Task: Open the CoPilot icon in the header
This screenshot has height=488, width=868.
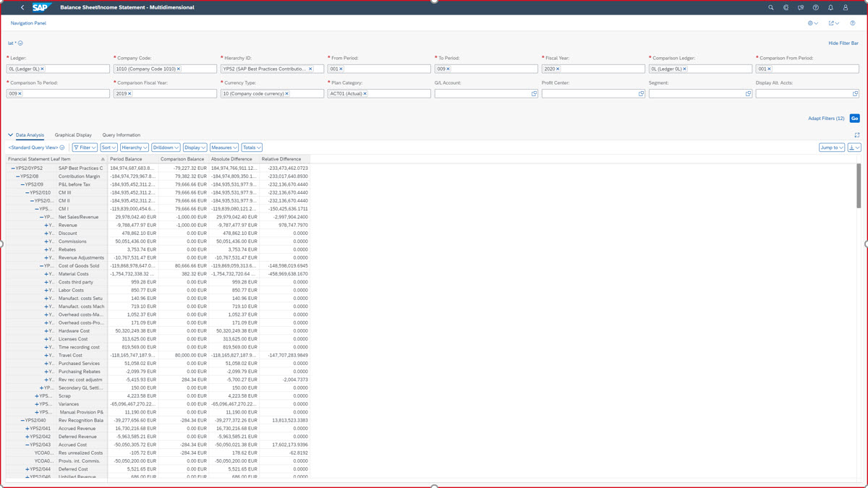Action: (786, 7)
